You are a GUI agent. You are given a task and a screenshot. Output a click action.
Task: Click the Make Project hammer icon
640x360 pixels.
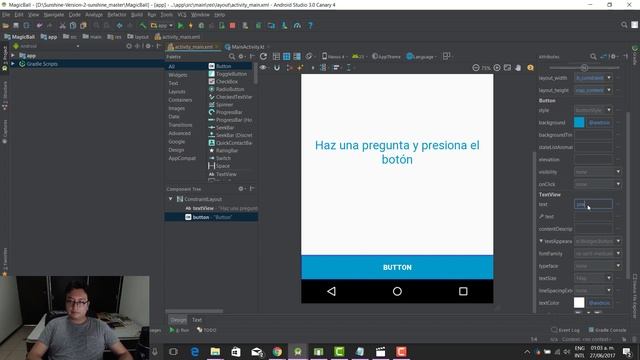tap(142, 25)
